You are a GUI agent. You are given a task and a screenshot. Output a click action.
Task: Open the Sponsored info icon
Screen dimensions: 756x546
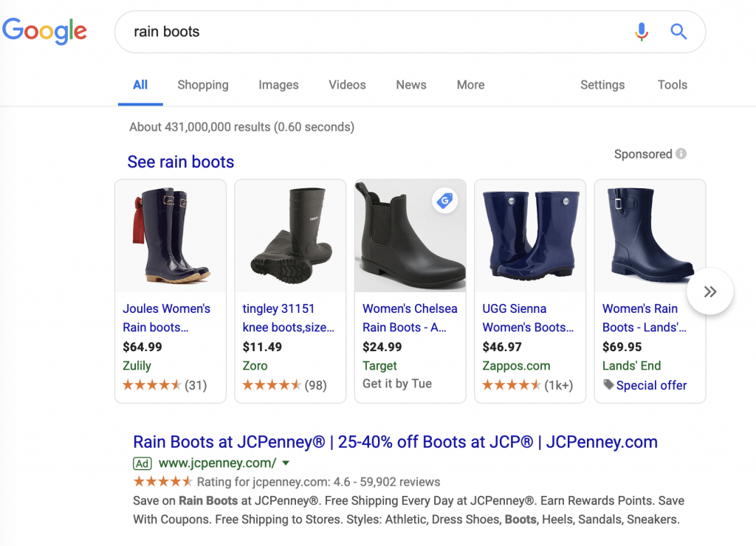click(x=681, y=153)
